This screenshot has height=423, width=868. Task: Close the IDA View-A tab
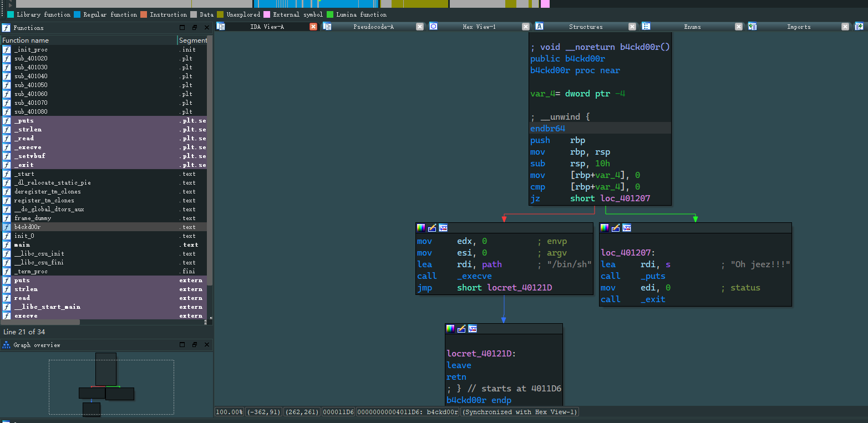coord(313,27)
